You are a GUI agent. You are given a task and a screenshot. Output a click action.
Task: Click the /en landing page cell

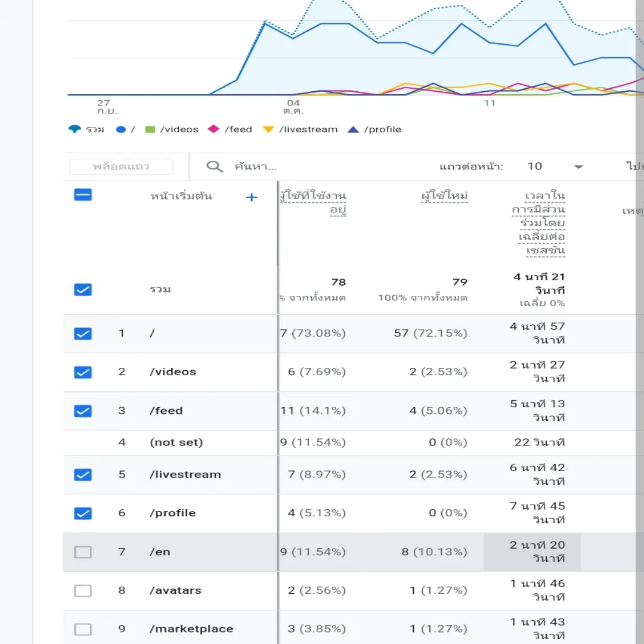click(160, 552)
